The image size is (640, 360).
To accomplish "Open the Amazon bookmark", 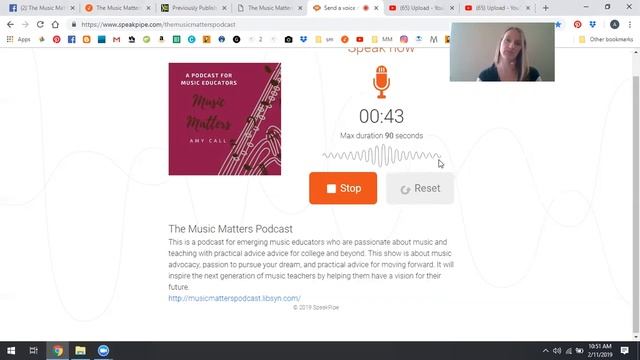I will [162, 39].
